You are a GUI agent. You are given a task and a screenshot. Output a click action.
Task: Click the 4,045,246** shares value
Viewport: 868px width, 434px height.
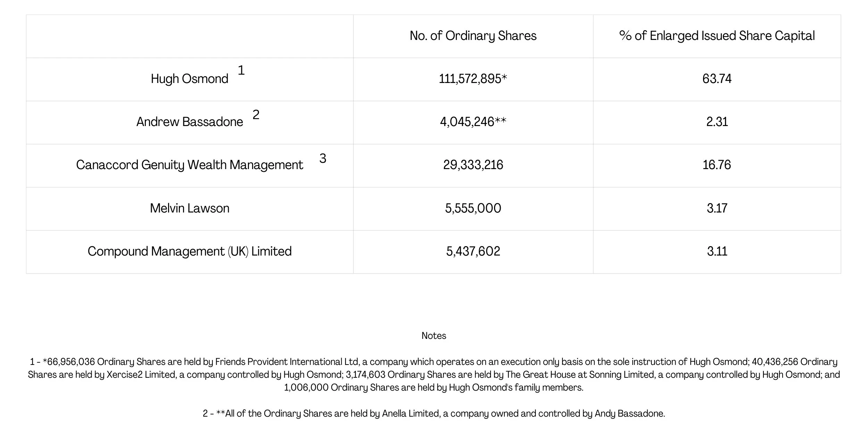(473, 122)
